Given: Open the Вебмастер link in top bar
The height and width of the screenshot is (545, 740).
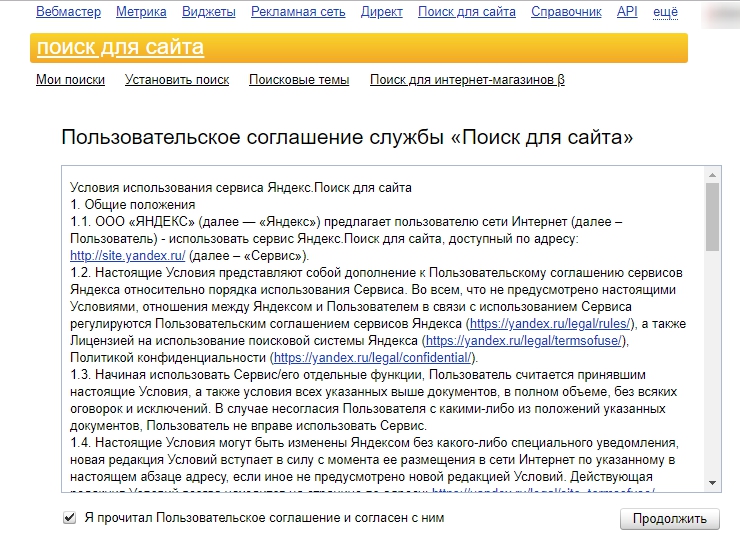Looking at the screenshot, I should click(68, 12).
